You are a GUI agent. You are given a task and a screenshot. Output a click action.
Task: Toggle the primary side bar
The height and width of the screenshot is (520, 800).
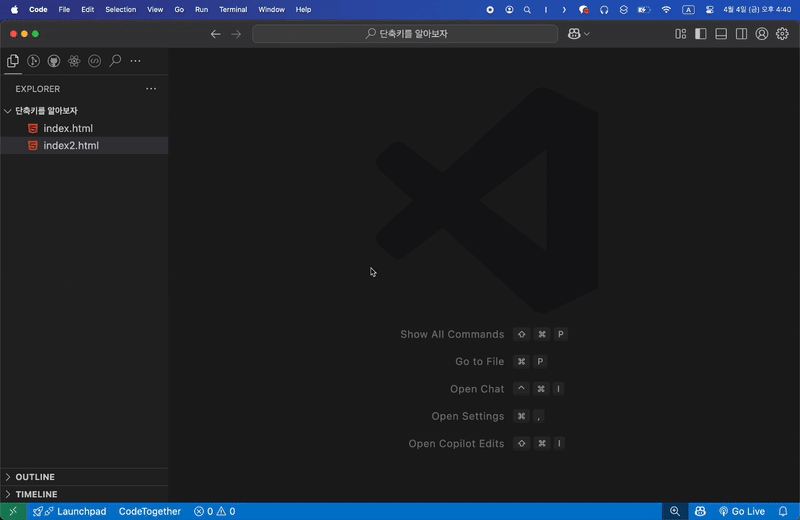701,34
